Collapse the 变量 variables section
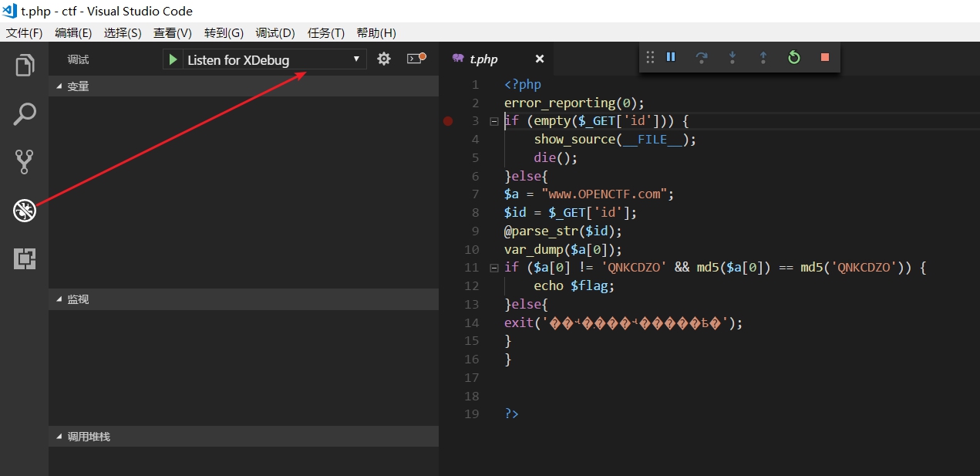The image size is (980, 476). point(244,86)
